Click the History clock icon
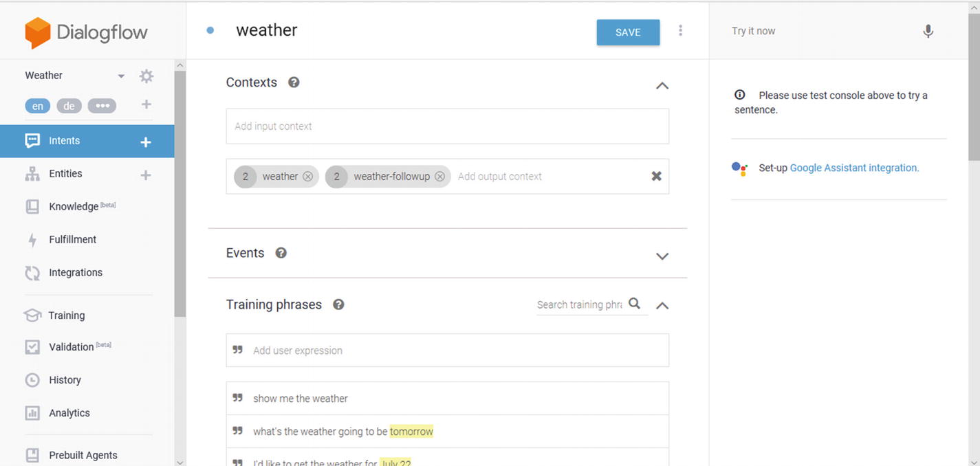 click(32, 380)
